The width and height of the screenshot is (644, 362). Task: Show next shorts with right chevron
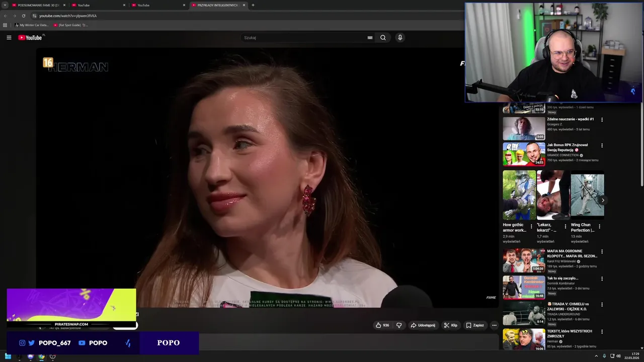[x=603, y=200]
